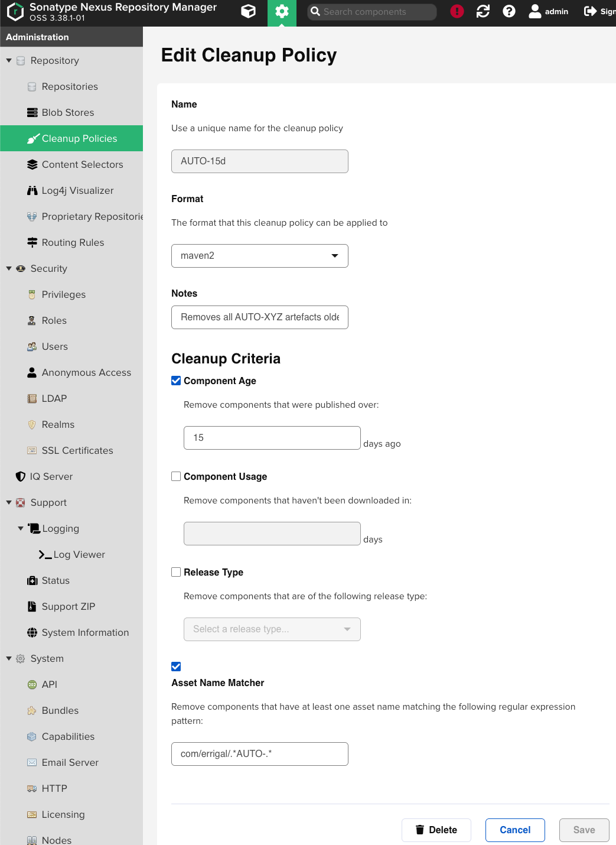The width and height of the screenshot is (616, 845).
Task: Open the red system status alert icon
Action: point(457,11)
